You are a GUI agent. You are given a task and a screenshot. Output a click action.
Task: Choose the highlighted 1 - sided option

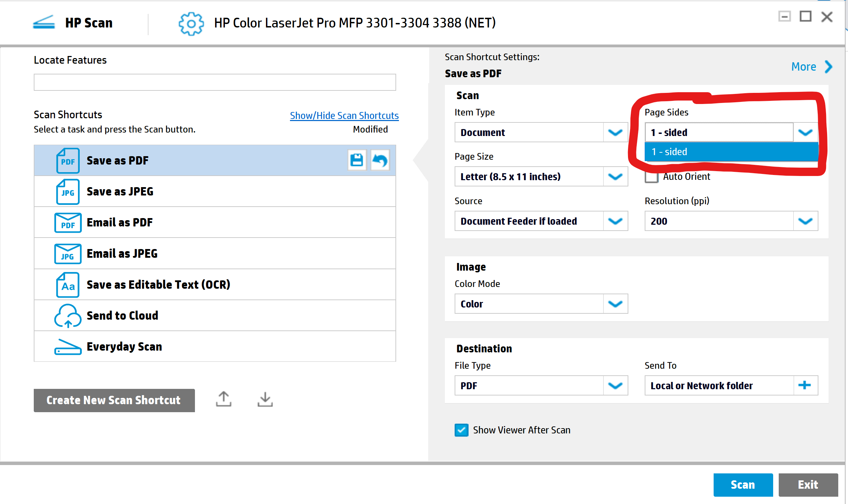[x=731, y=152]
